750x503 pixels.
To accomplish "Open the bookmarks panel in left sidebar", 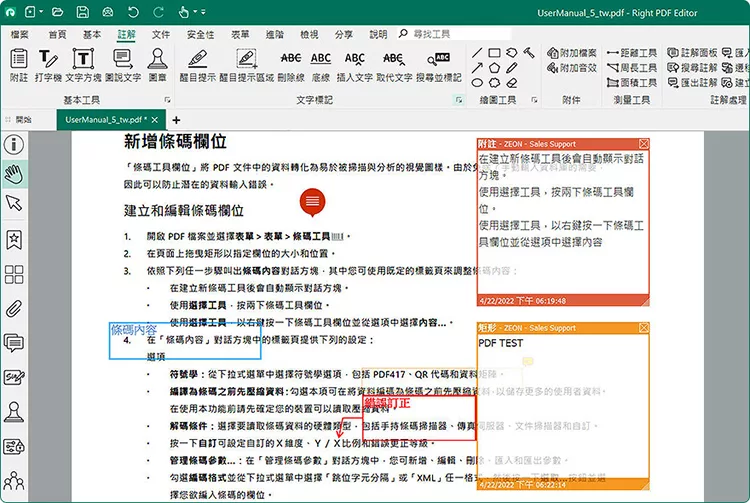I will coord(14,240).
